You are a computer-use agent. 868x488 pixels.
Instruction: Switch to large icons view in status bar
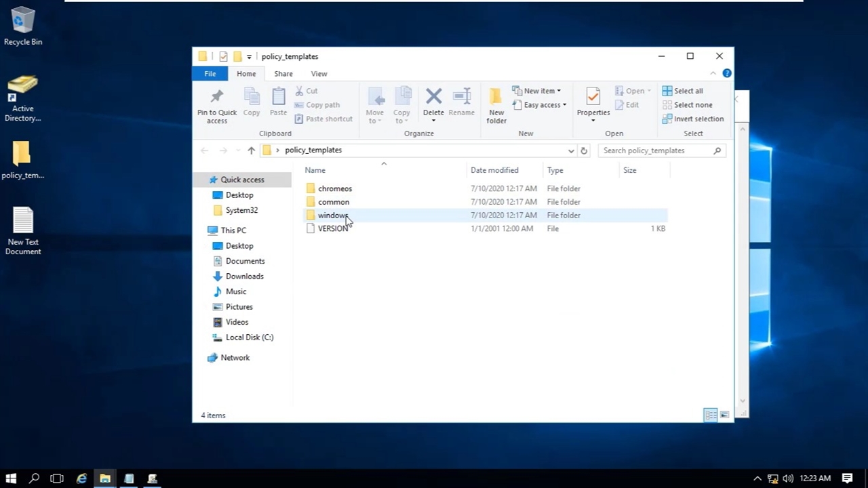[x=724, y=415]
